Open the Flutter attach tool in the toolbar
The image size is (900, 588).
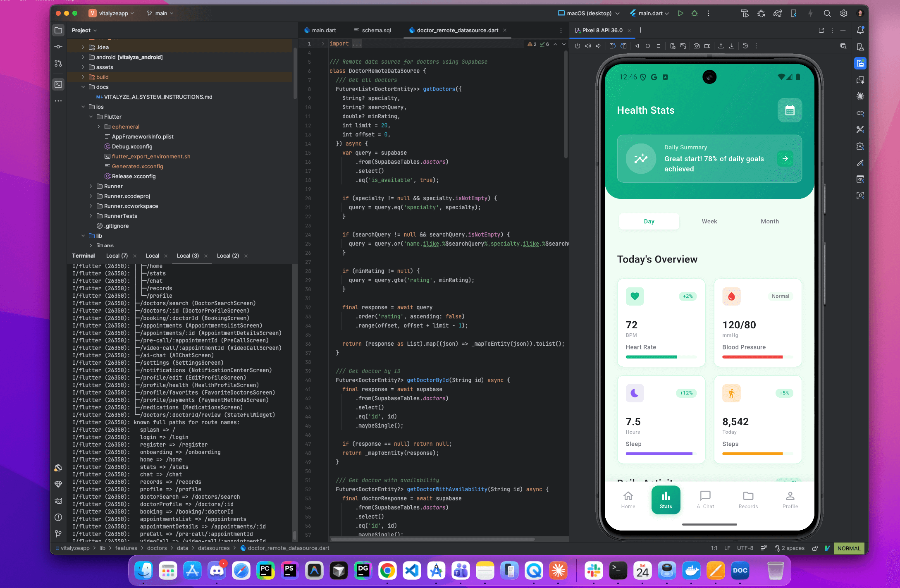coord(793,13)
